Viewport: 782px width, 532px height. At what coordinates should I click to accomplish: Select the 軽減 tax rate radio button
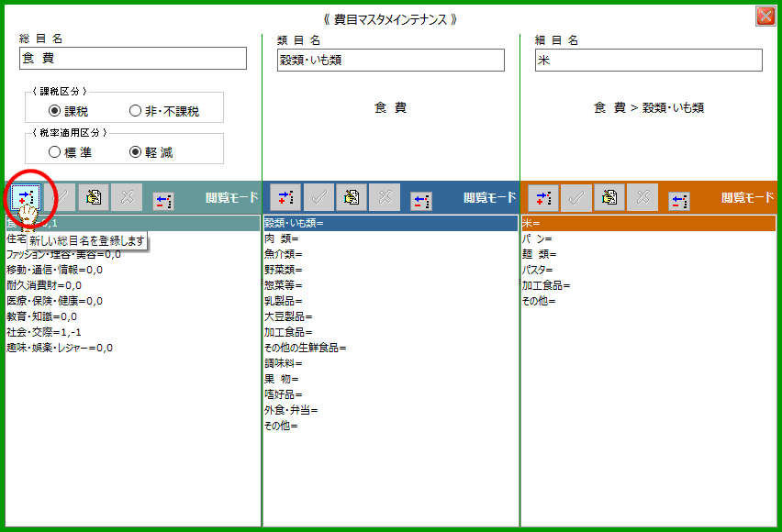[x=135, y=152]
